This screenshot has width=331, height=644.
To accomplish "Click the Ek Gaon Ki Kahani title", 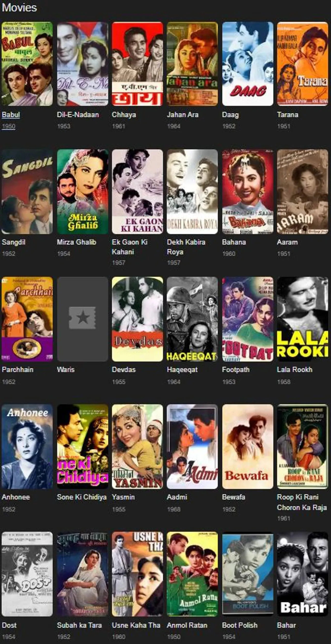I will (x=130, y=247).
